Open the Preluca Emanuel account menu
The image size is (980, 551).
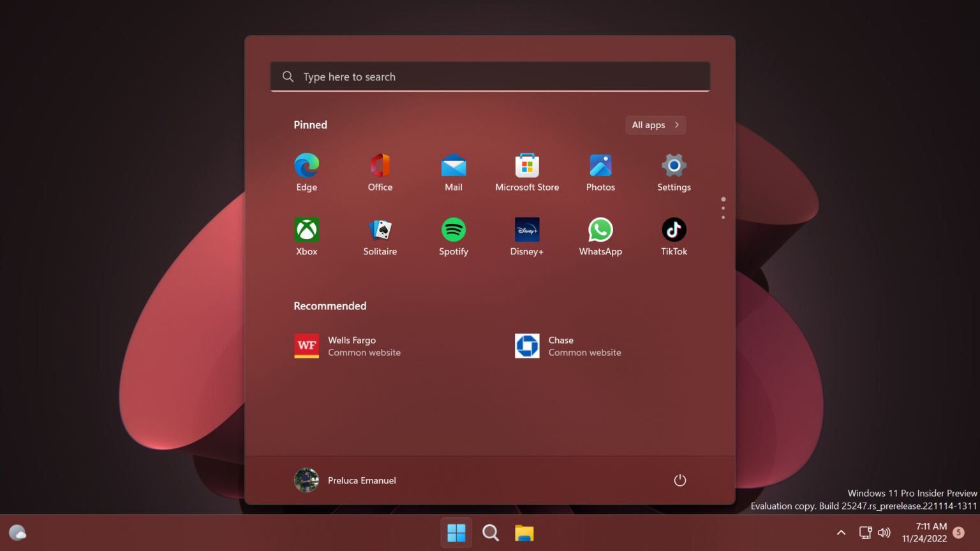click(345, 480)
